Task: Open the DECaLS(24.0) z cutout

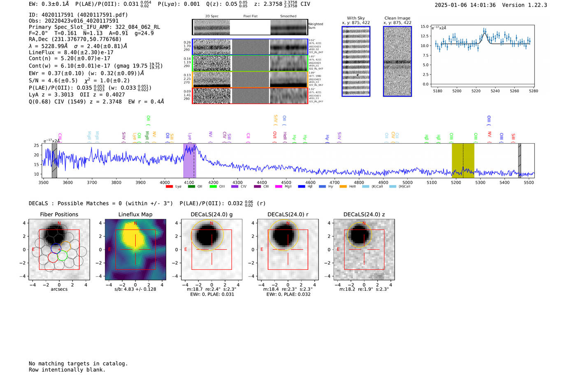Action: (364, 250)
